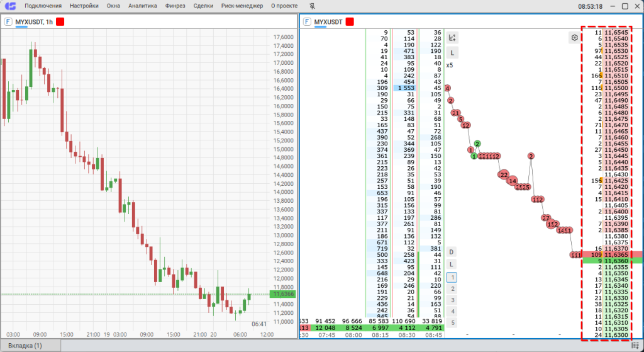Click the F badge on the order book panel
644x352 pixels.
pos(307,21)
